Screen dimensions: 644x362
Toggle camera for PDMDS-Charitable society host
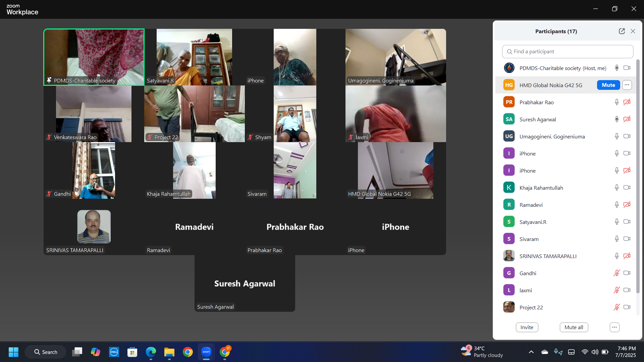(x=627, y=68)
